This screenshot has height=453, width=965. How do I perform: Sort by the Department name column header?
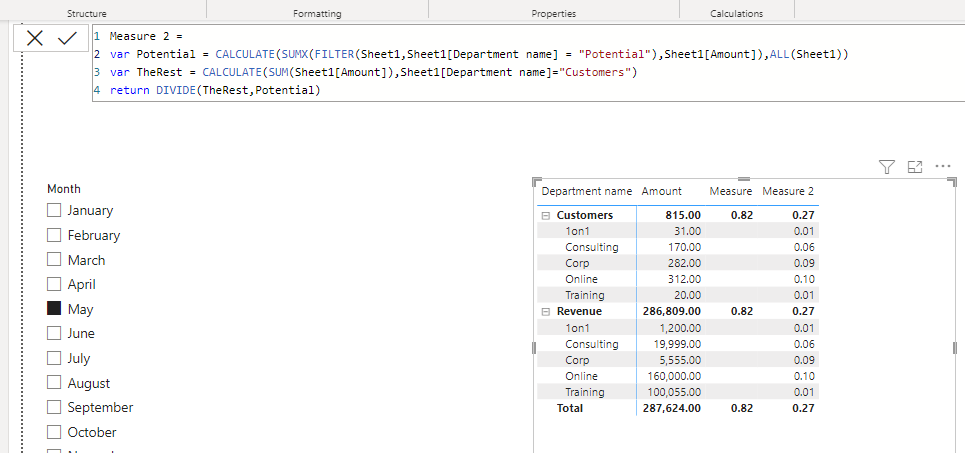point(587,191)
